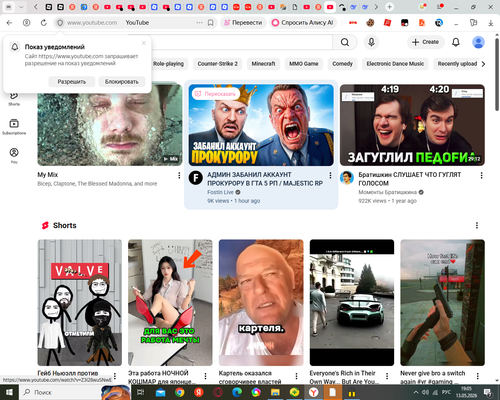The width and height of the screenshot is (500, 400).
Task: Open File Explorer from taskbar
Action: [x=275, y=392]
